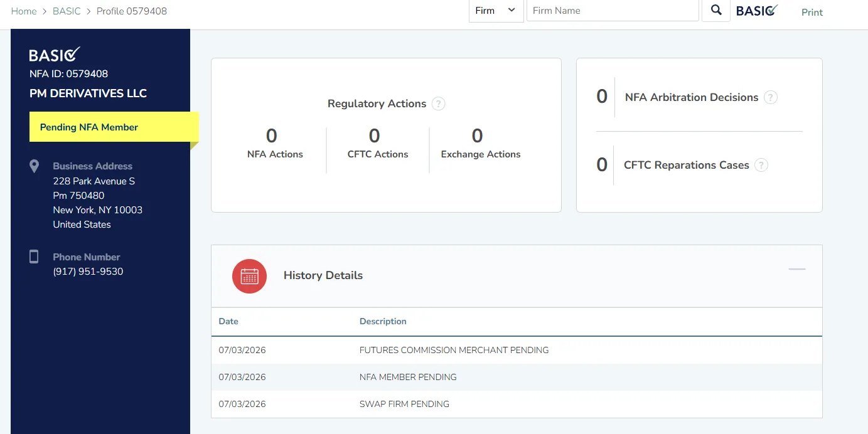Click the magnifying glass search icon
The width and height of the screenshot is (868, 434).
(715, 11)
